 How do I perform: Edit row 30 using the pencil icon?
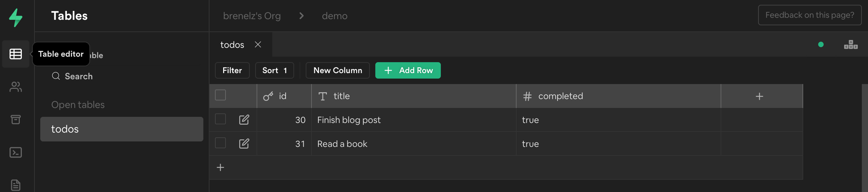click(x=244, y=120)
